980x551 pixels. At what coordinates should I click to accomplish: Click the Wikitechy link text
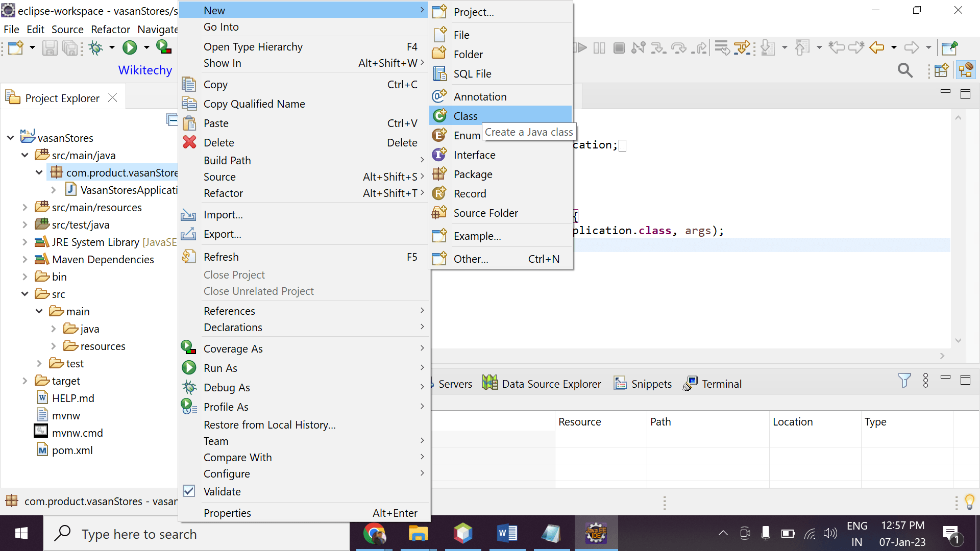tap(145, 70)
